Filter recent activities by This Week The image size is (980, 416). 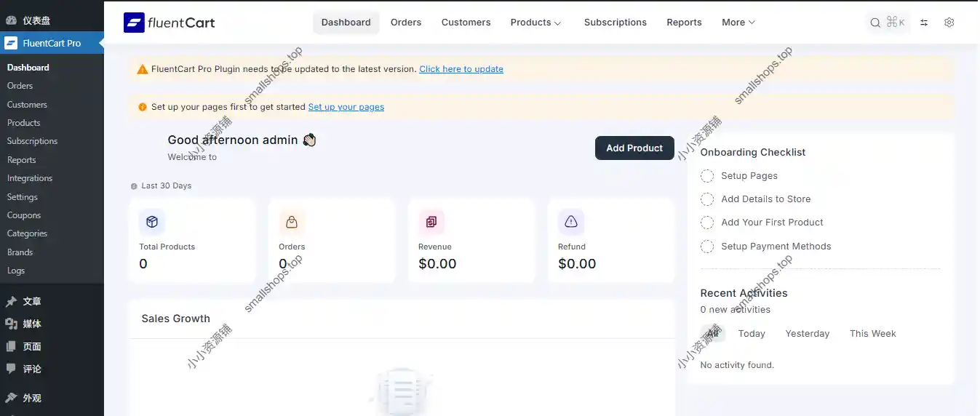[x=873, y=334]
